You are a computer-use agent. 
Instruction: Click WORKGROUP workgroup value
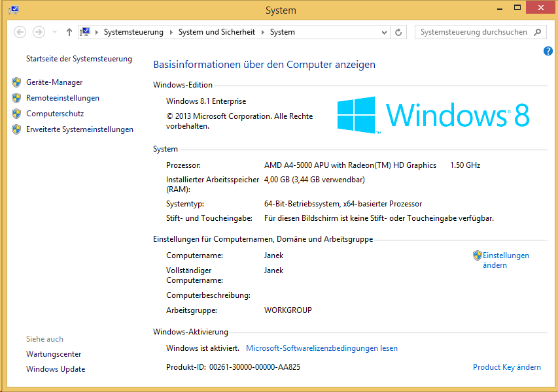tap(288, 310)
